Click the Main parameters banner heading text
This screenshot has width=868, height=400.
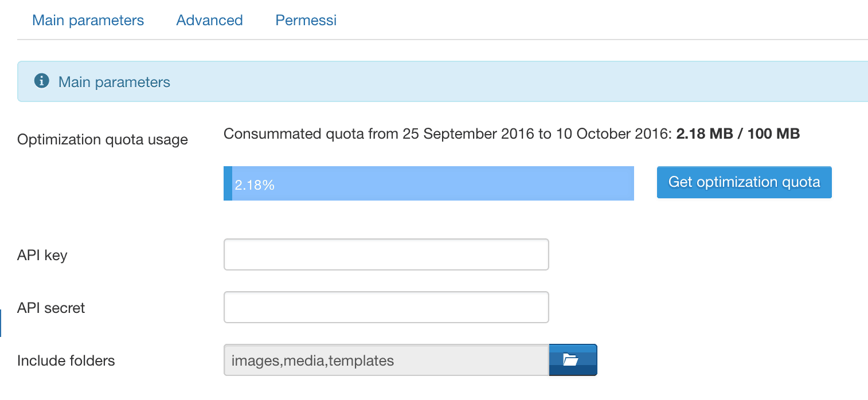[114, 82]
